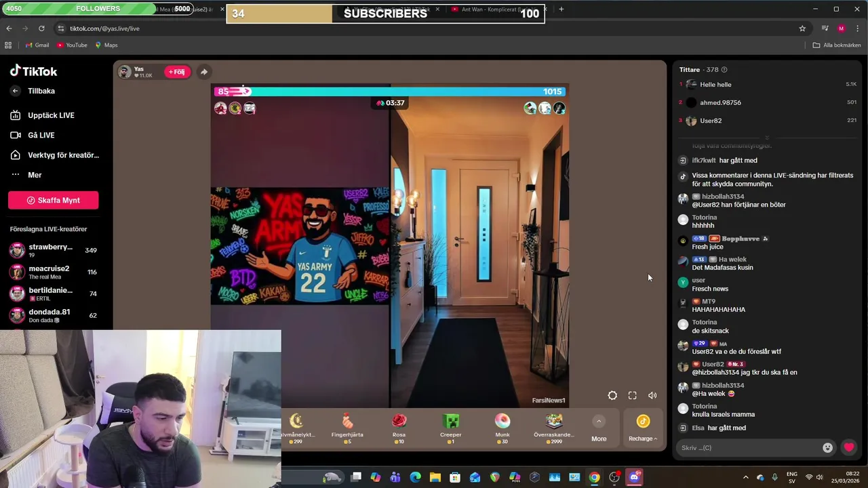Switch to Ant Wan - Komplicerat tab
Image resolution: width=868 pixels, height=488 pixels.
point(498,9)
